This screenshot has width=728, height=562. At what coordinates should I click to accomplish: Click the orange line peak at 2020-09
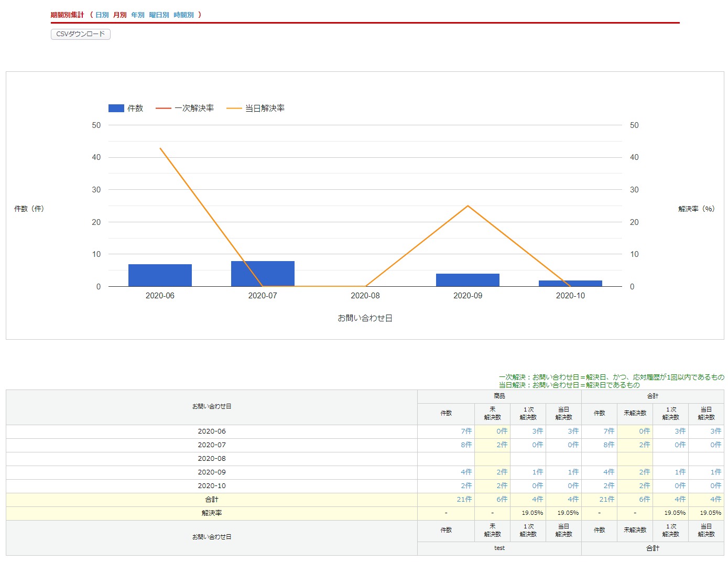tap(468, 206)
